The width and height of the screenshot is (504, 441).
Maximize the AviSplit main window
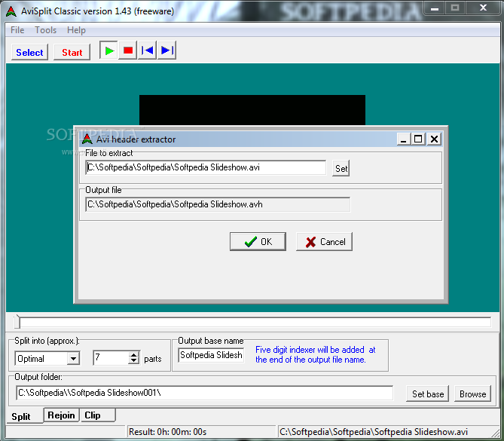click(454, 8)
